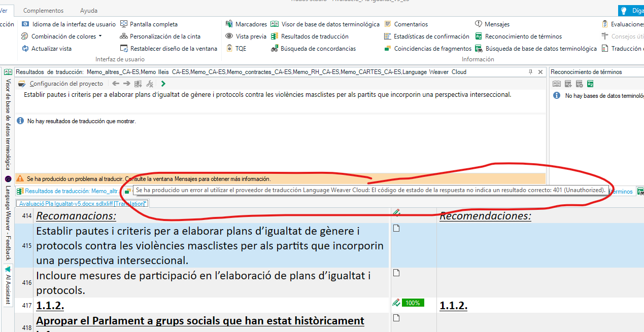Image resolution: width=644 pixels, height=332 pixels.
Task: Click the green Az icon in terms panel
Action: coord(590,84)
